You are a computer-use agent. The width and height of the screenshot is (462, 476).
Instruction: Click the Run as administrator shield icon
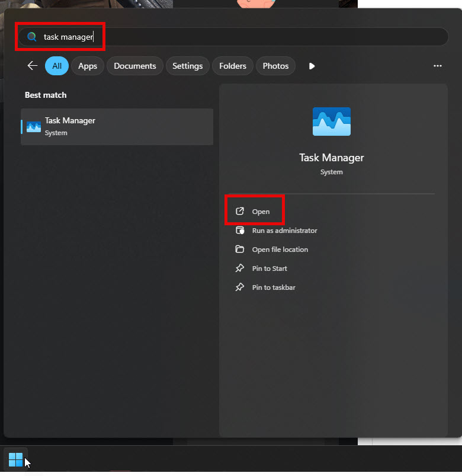240,230
